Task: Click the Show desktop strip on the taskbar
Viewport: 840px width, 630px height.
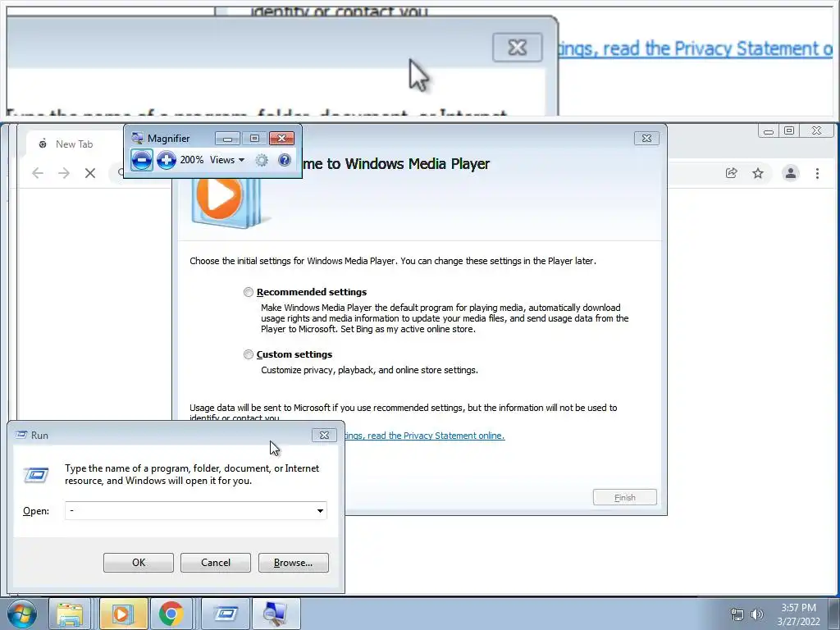Action: click(x=833, y=614)
